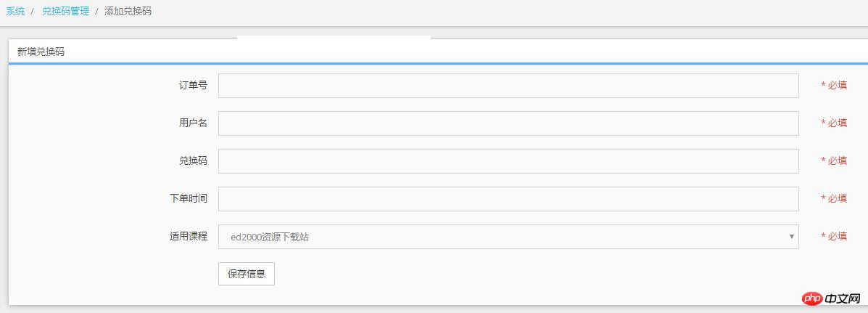Focus the 兑换码 input field
The width and height of the screenshot is (868, 313).
tap(508, 161)
